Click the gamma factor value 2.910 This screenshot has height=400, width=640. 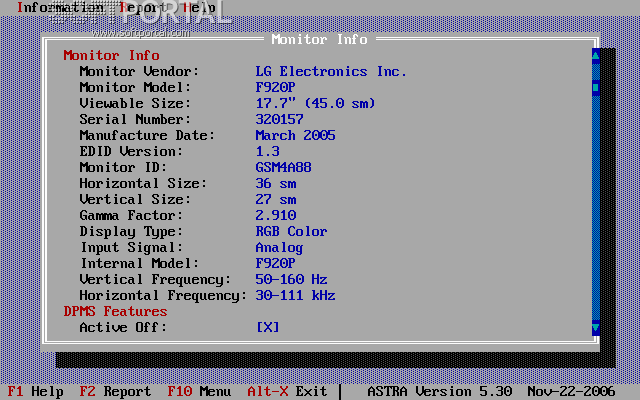(276, 215)
